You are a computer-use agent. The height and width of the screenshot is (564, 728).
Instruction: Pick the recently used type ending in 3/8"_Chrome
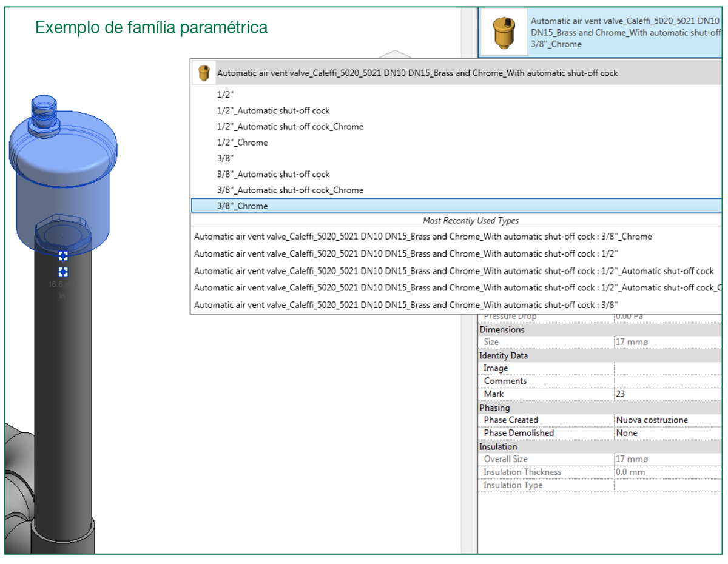tap(423, 237)
